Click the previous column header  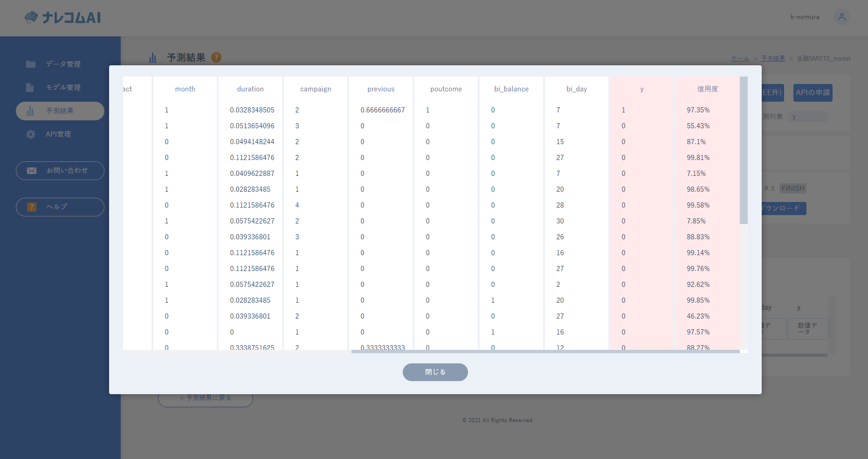point(381,89)
